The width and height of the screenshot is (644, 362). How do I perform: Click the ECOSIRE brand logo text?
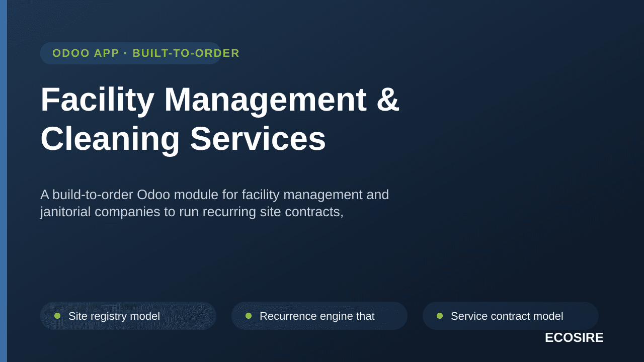point(574,338)
